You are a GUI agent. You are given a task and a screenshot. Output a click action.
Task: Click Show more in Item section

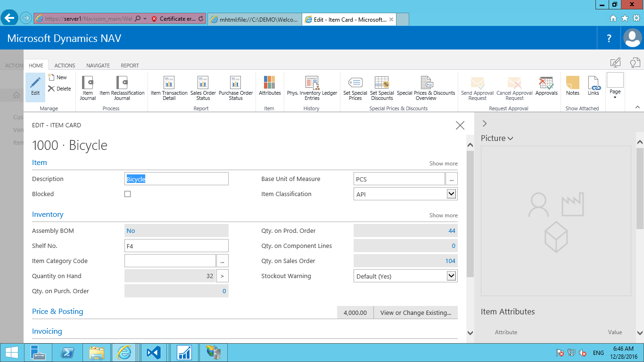point(443,164)
